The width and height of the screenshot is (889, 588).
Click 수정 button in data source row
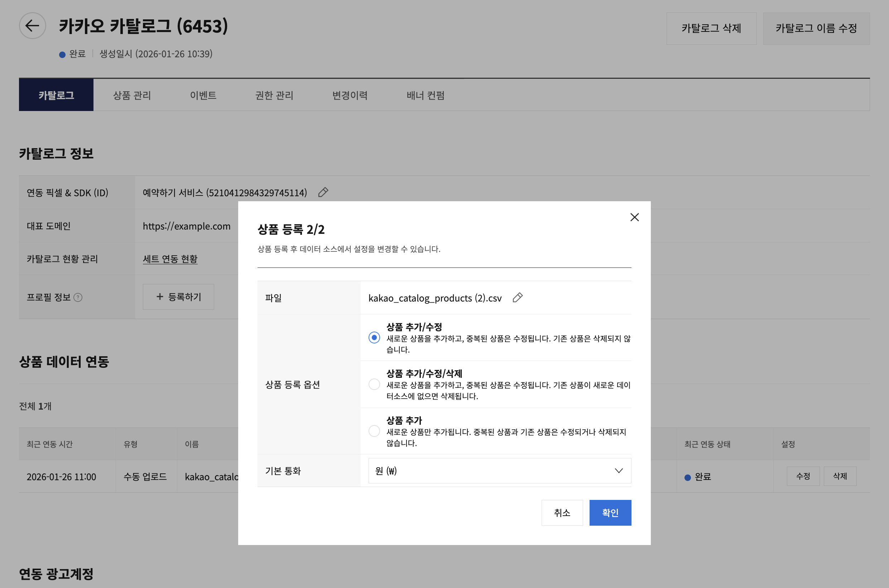click(x=803, y=476)
